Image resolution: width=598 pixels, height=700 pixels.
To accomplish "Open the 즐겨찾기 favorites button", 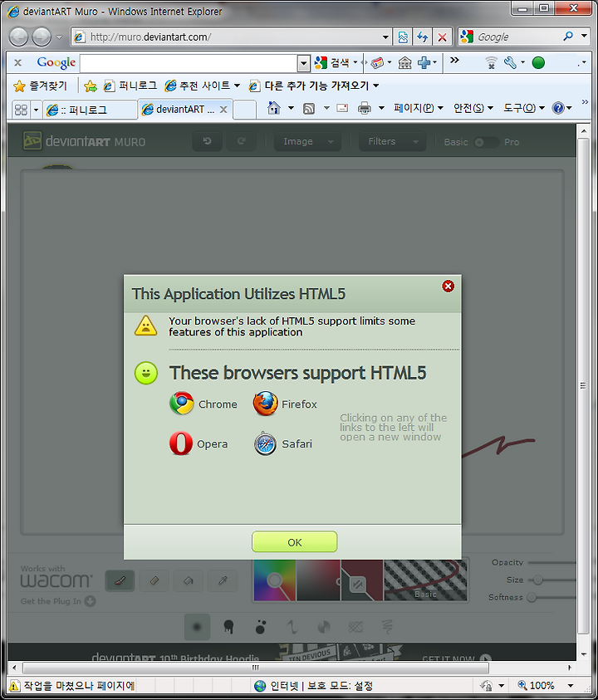I will pos(40,86).
